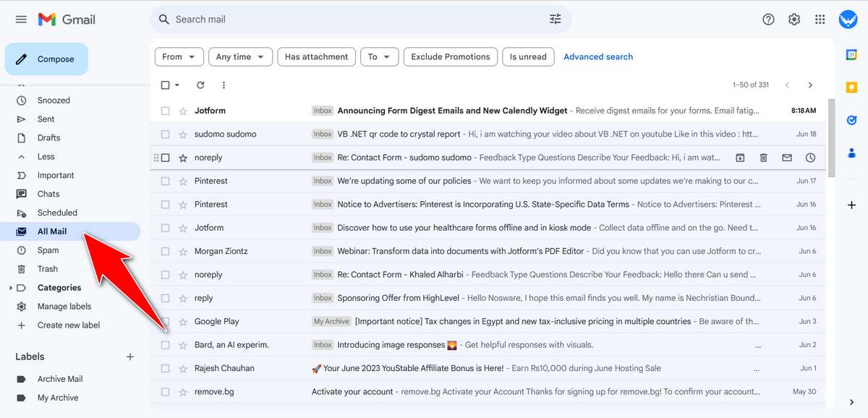Viewport: 868px width, 418px height.
Task: Open the From filter dropdown
Action: point(179,56)
